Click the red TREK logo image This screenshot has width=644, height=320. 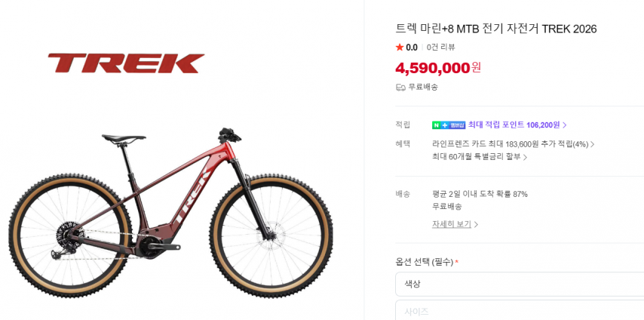[x=126, y=63]
